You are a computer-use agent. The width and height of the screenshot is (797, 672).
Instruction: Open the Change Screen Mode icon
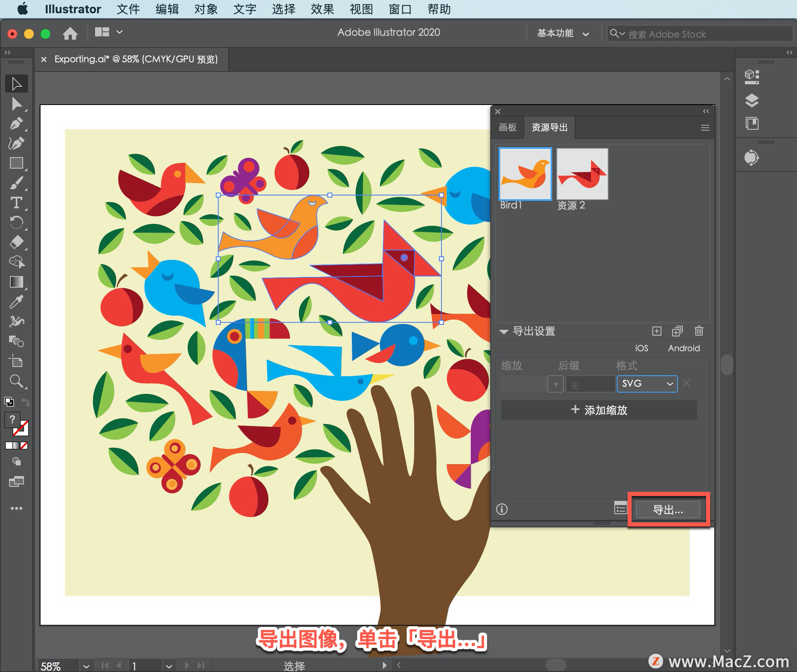tap(17, 481)
